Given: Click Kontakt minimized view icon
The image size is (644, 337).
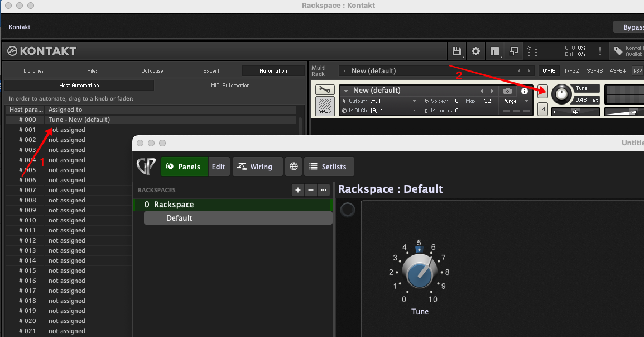Looking at the screenshot, I should point(514,51).
